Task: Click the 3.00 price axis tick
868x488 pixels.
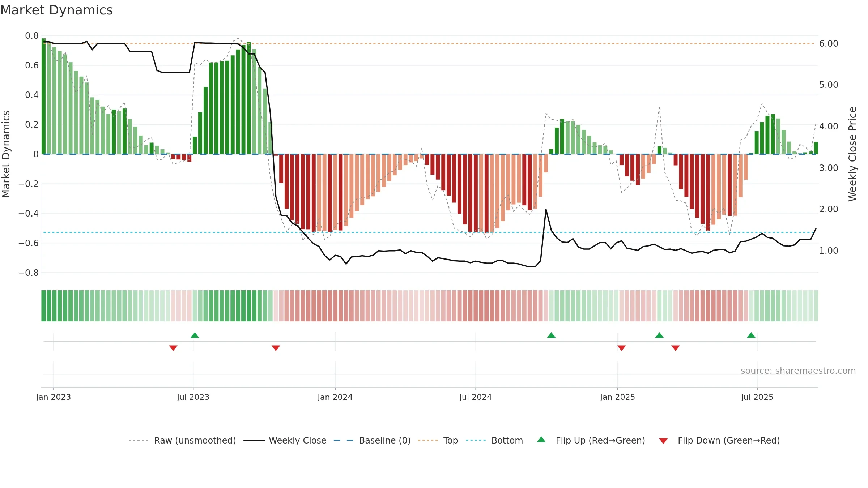Action: (829, 168)
